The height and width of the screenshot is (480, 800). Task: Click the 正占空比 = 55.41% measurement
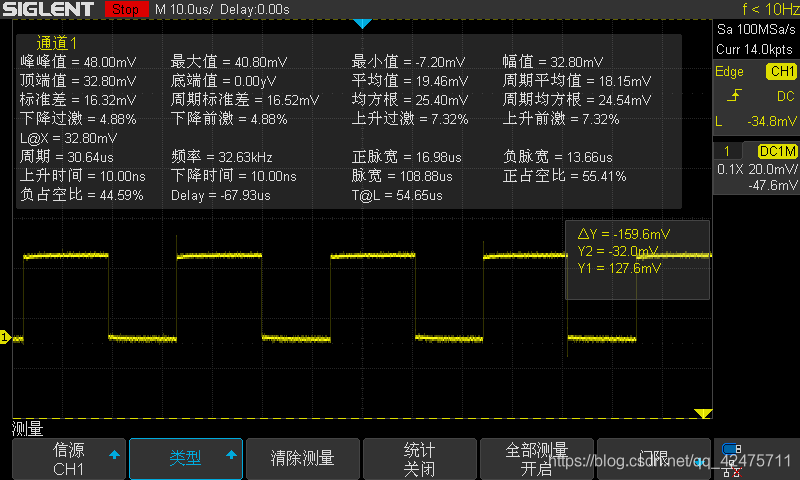pos(564,176)
